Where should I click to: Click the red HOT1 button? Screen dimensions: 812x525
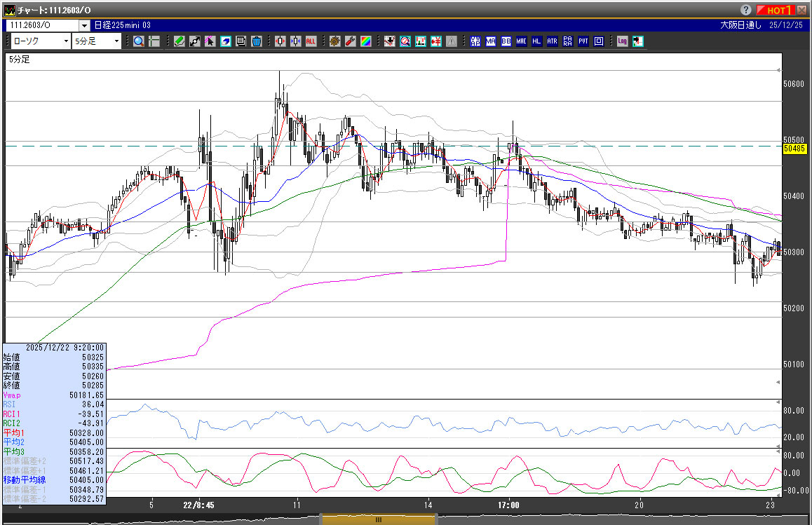coord(777,10)
